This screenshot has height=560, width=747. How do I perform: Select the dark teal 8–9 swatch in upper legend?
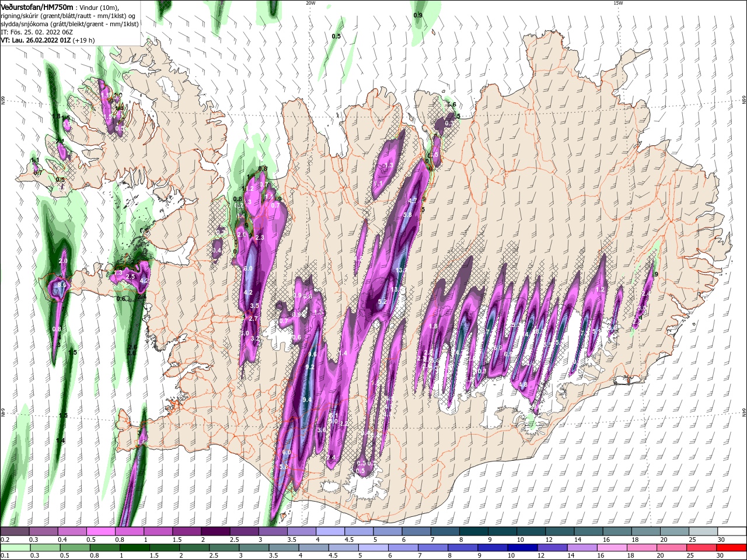[473, 531]
